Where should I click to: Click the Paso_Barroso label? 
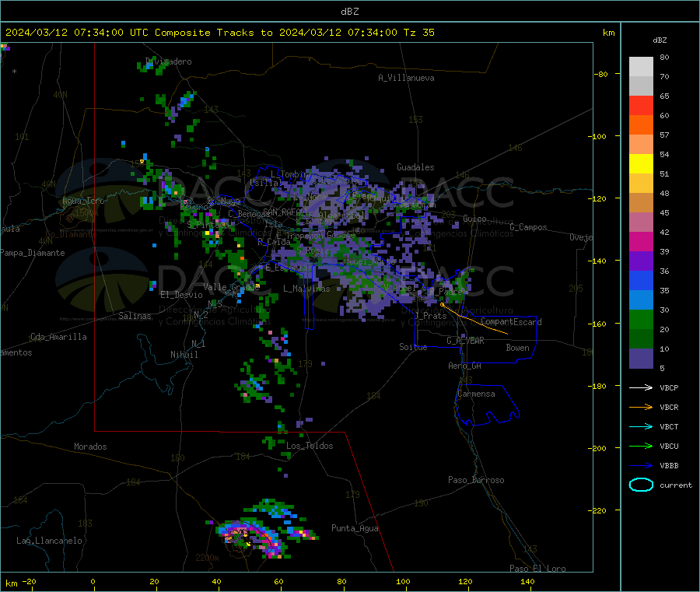click(x=476, y=480)
